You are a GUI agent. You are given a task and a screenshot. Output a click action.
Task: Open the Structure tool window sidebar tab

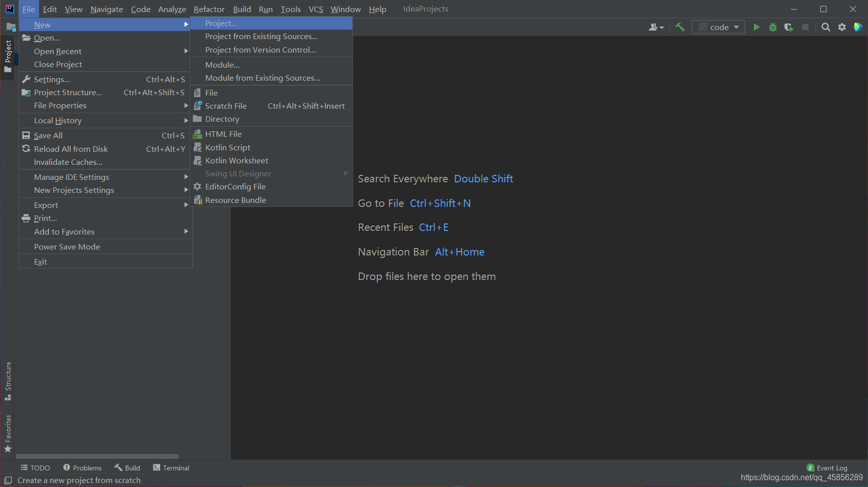tap(8, 381)
